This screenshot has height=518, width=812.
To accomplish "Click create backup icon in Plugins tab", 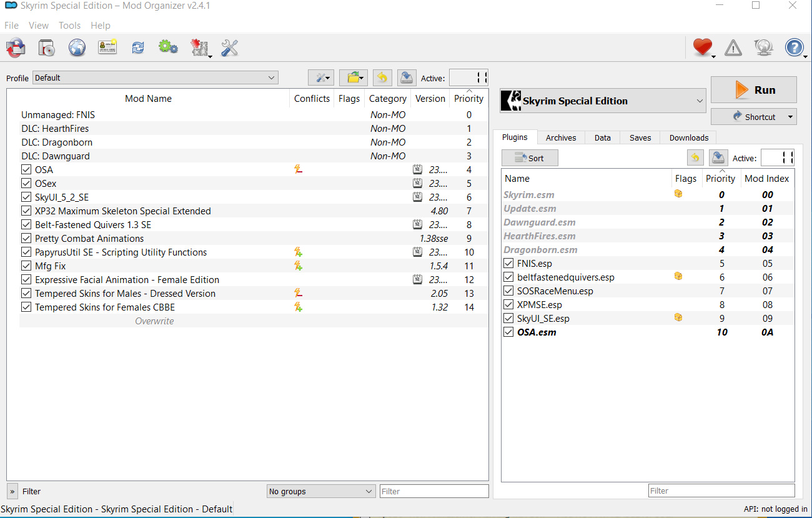I will tap(718, 157).
